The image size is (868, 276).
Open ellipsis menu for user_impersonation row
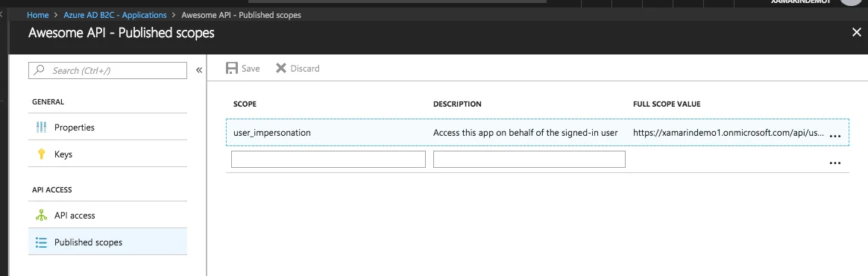click(x=834, y=136)
